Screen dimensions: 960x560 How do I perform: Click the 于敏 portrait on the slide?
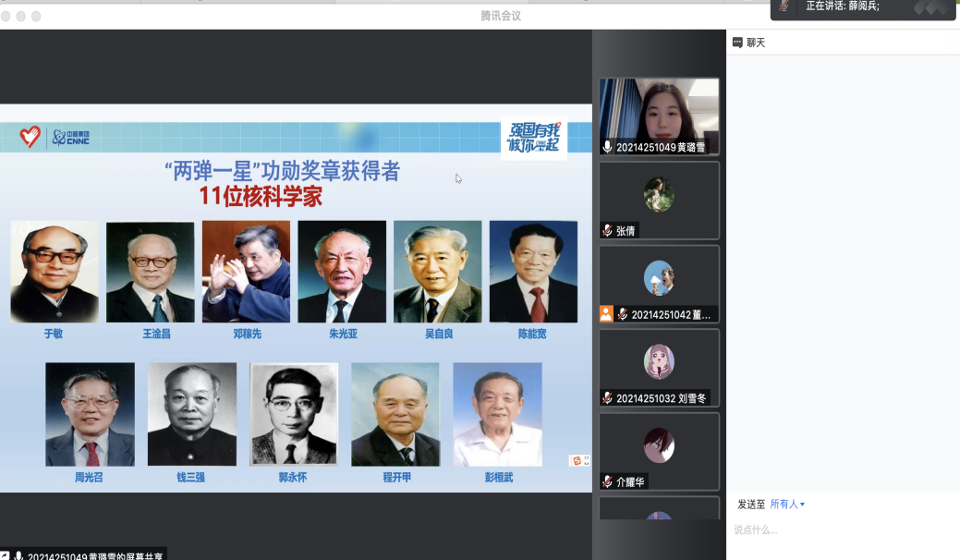[x=55, y=271]
